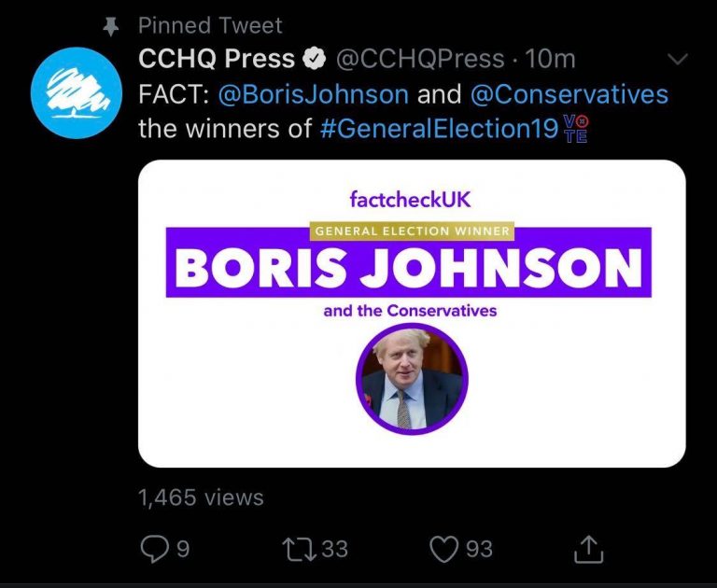Click the circular portrait photo in the card

pos(412,378)
